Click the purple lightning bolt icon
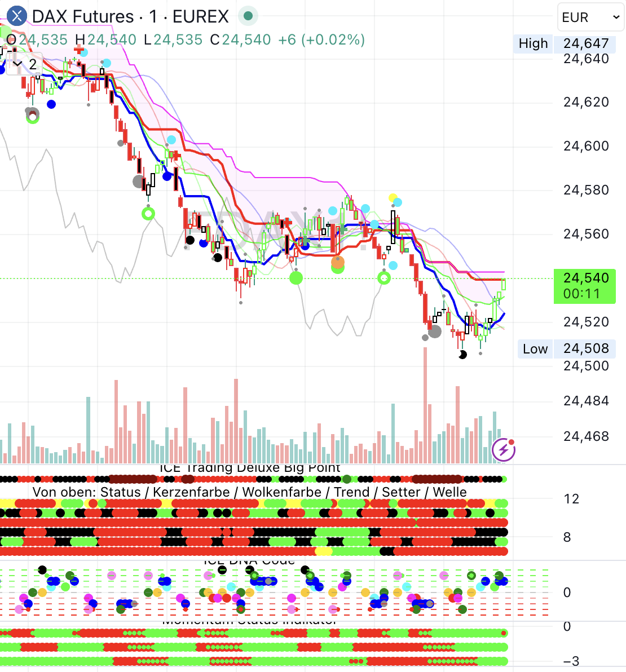 click(x=503, y=449)
